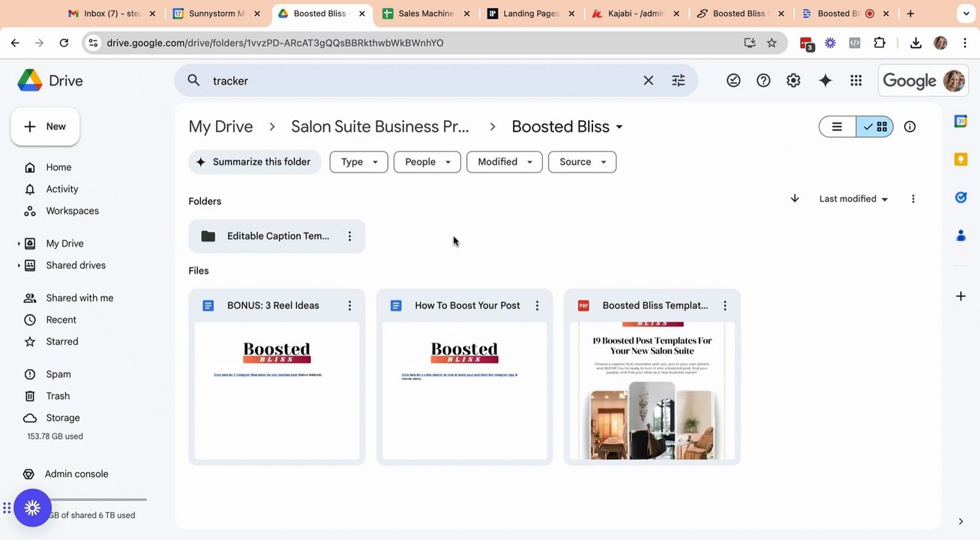This screenshot has height=540, width=980.
Task: Go to Salon Suite Business breadcrumb
Action: click(x=380, y=127)
